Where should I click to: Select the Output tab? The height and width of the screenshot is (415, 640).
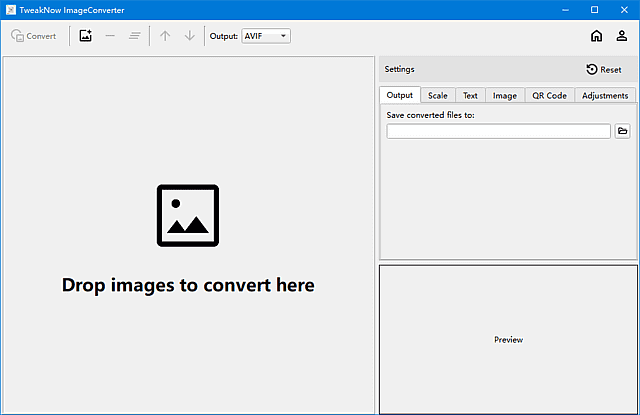(400, 96)
